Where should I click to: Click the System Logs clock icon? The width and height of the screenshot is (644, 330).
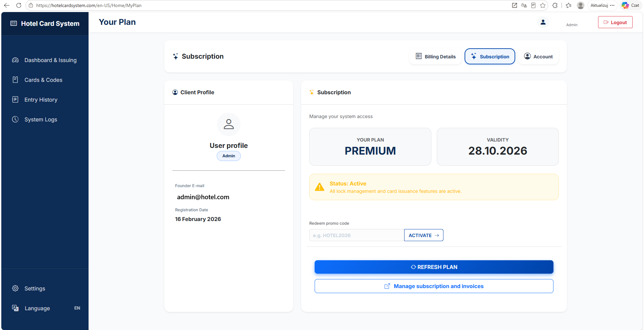[x=15, y=119]
